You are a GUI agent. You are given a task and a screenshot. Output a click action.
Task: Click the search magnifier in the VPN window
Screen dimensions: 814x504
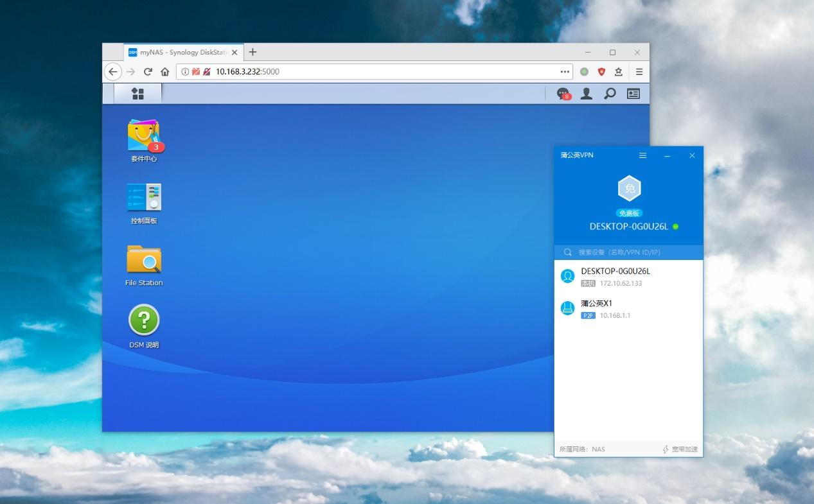pos(568,252)
